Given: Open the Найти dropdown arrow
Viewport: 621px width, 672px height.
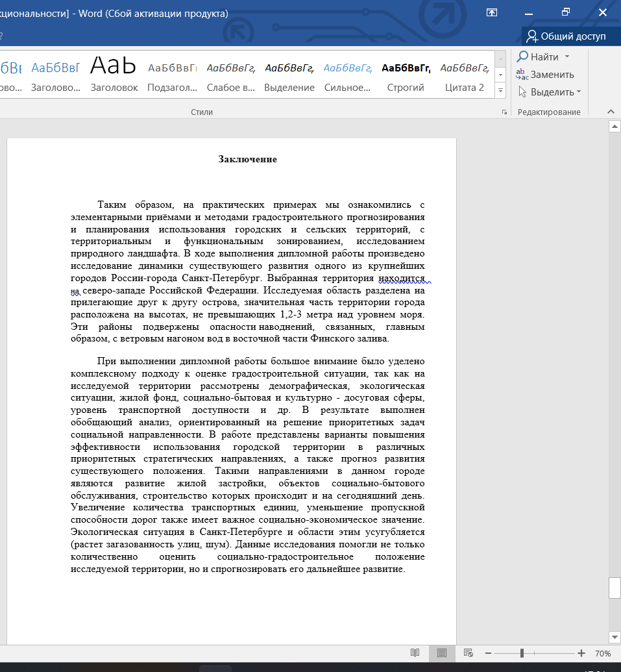Looking at the screenshot, I should (566, 57).
